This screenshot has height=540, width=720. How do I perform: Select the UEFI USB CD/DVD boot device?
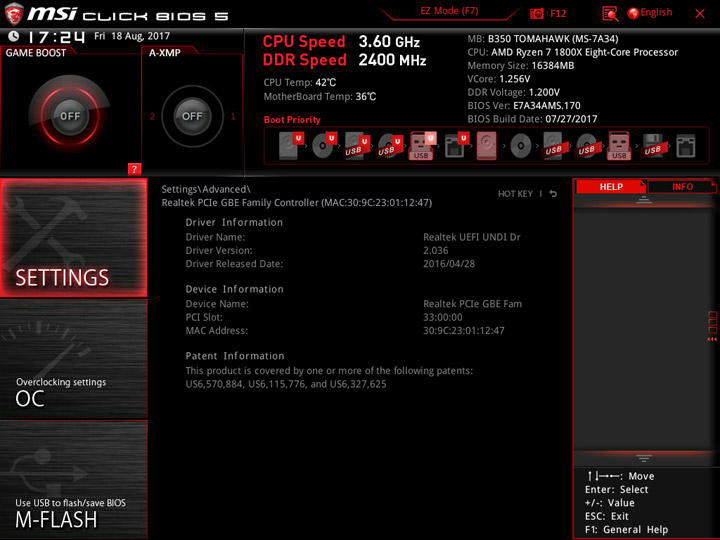tap(390, 146)
